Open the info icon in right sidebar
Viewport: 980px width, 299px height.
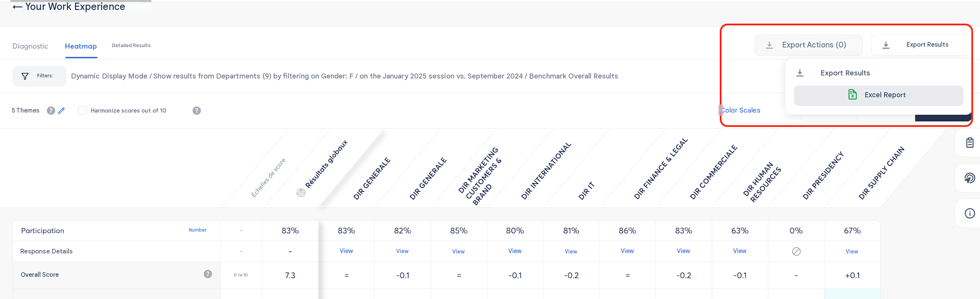970,213
